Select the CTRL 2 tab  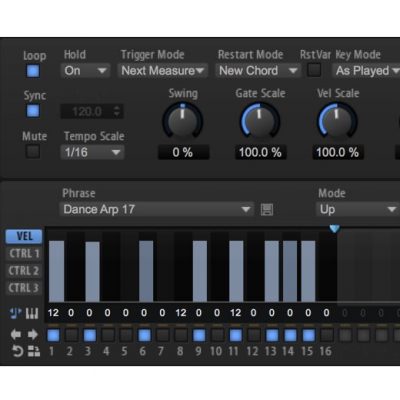click(24, 271)
